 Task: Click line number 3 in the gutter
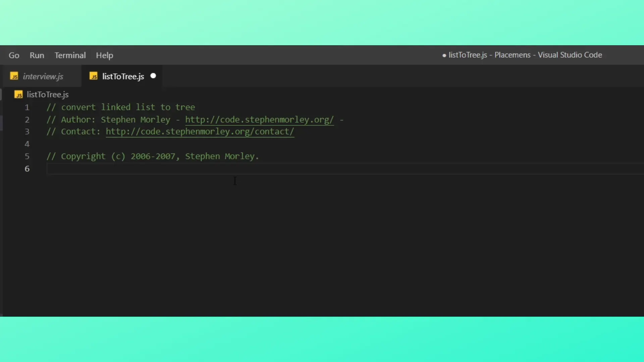(x=27, y=132)
